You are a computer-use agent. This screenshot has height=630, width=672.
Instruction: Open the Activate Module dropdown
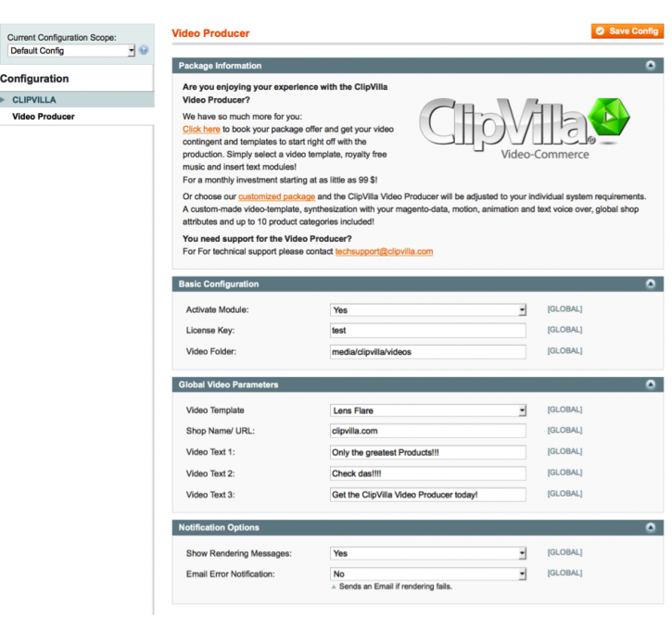pyautogui.click(x=428, y=310)
